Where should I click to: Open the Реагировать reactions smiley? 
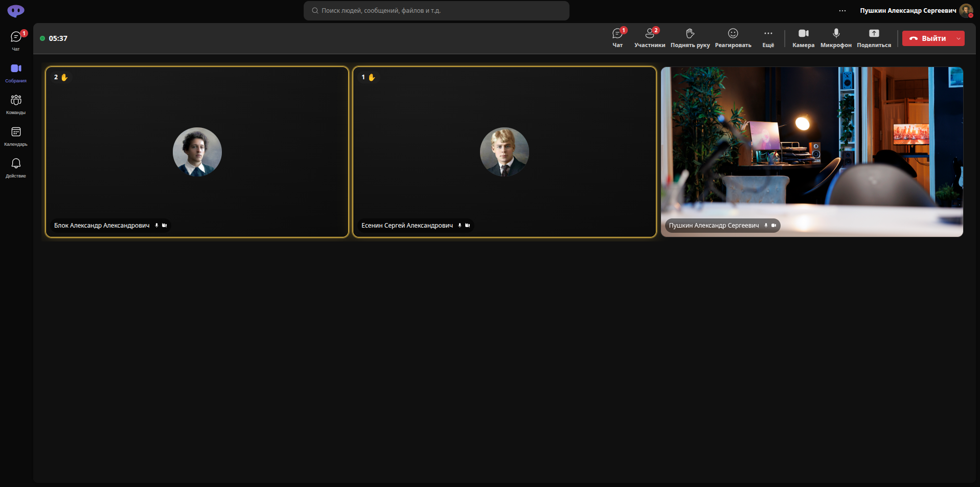(x=733, y=38)
